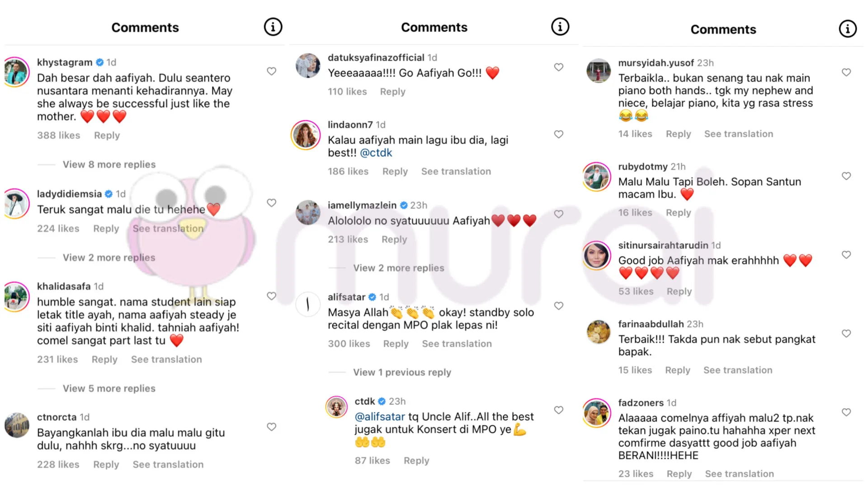This screenshot has height=488, width=868.
Task: Expand View 8 more replies
Action: (109, 164)
